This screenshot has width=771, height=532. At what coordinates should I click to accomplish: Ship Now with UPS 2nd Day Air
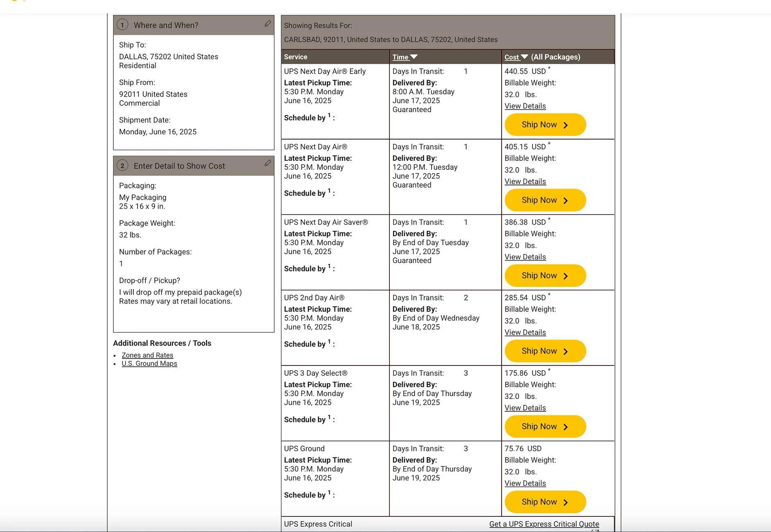pyautogui.click(x=545, y=351)
